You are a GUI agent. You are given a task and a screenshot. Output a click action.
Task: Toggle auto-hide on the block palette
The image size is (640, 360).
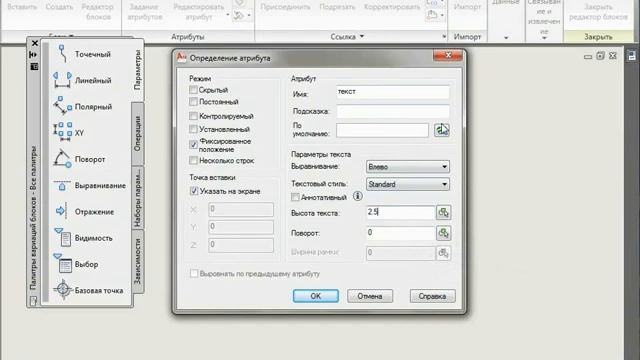pos(34,55)
